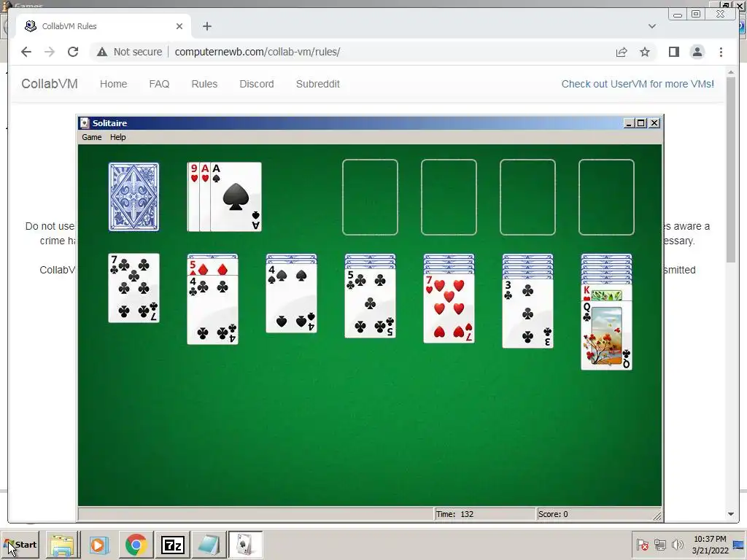Open the Chrome three-dot menu
The height and width of the screenshot is (560, 747).
point(721,52)
